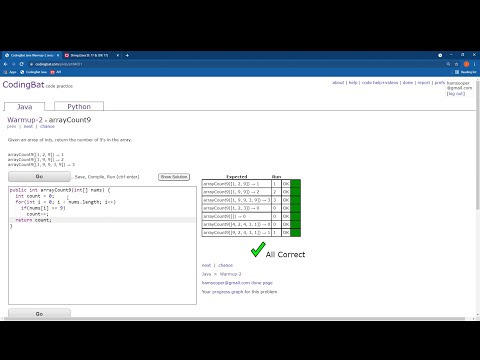480x360 pixels.
Task: Close the CodingBat Java browser tab
Action: click(58, 55)
